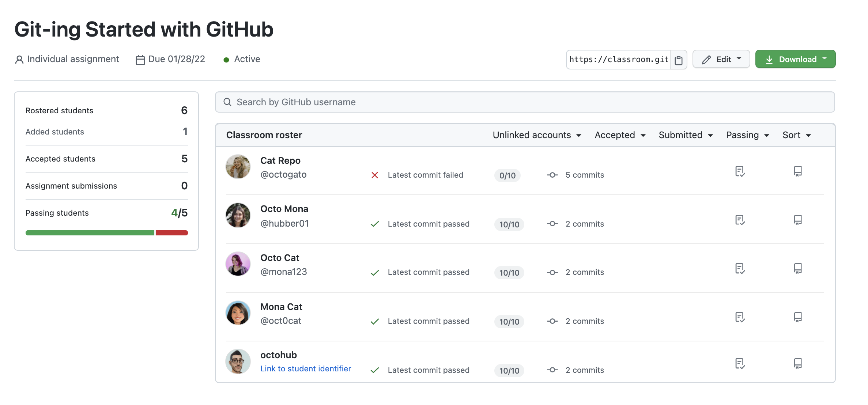Open Mona Cat student name

[x=282, y=307]
